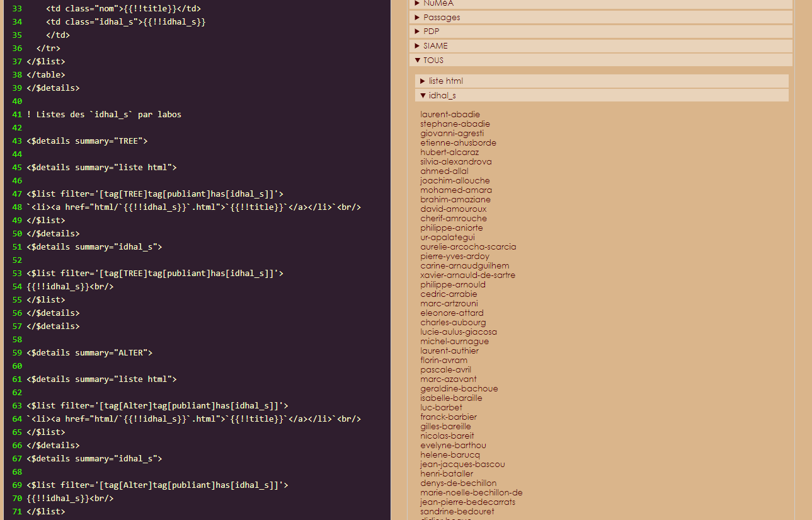Expand the Passages section
This screenshot has height=520, width=812.
[x=441, y=18]
